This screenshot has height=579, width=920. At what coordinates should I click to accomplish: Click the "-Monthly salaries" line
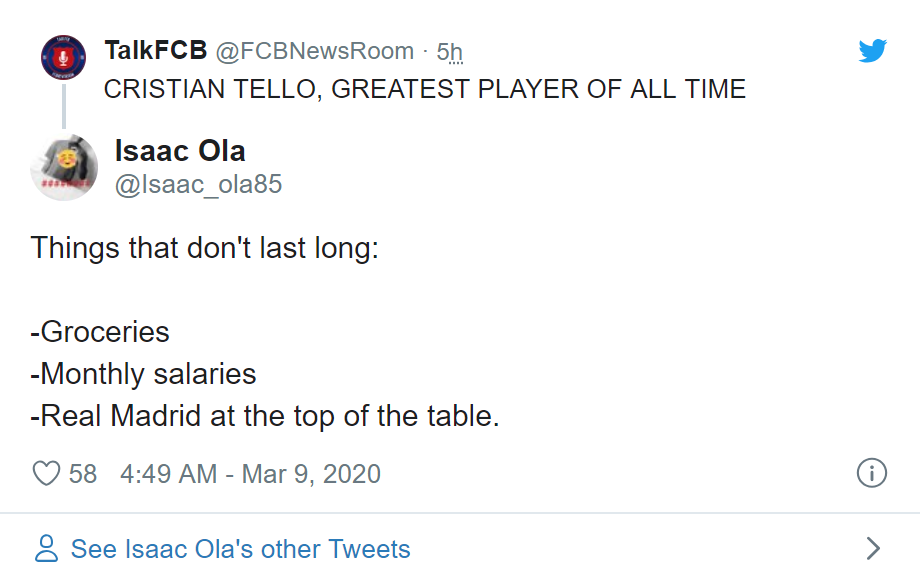144,374
